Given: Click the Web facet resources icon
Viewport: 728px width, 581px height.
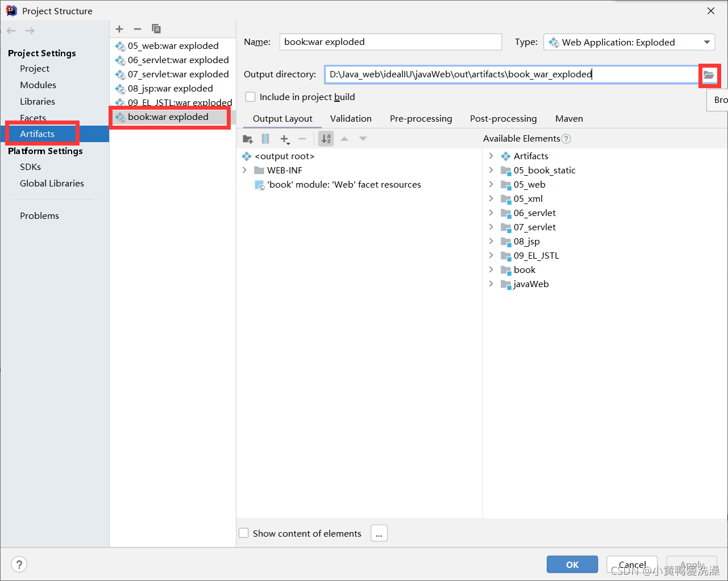Looking at the screenshot, I should point(259,185).
